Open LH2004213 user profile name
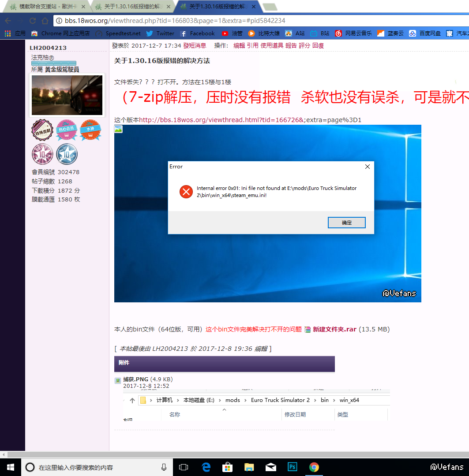This screenshot has width=469, height=476. coord(48,48)
